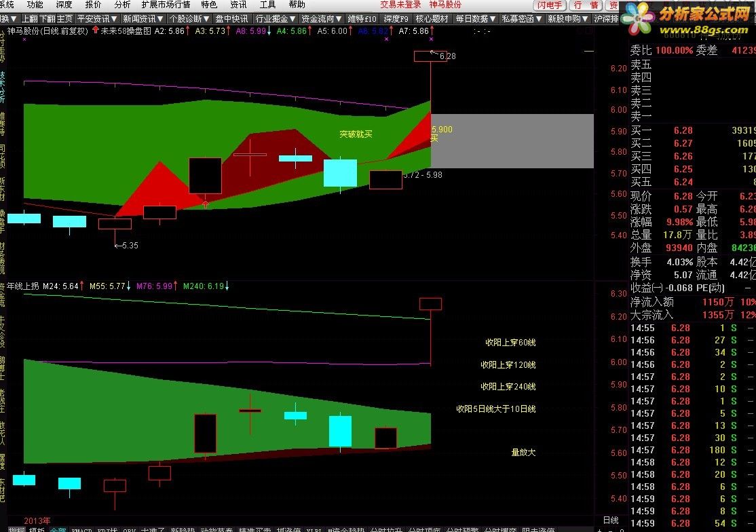Open the 报价 menu
Screen dimensions: 756x532
93,5
